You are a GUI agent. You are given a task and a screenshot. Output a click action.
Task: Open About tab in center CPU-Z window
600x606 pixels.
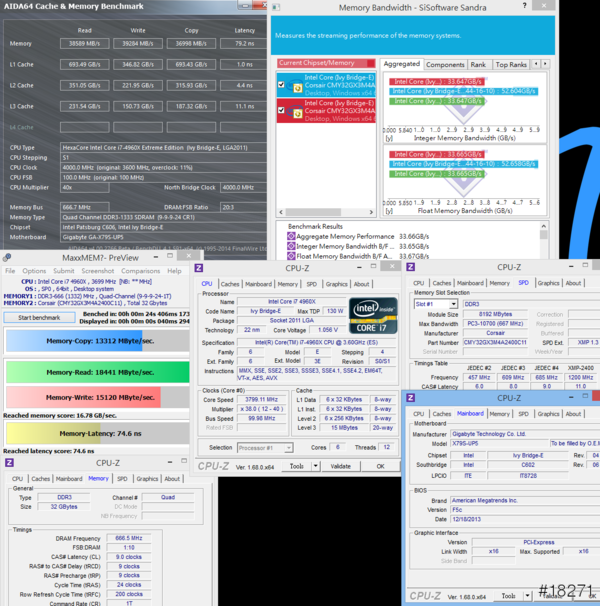[361, 284]
